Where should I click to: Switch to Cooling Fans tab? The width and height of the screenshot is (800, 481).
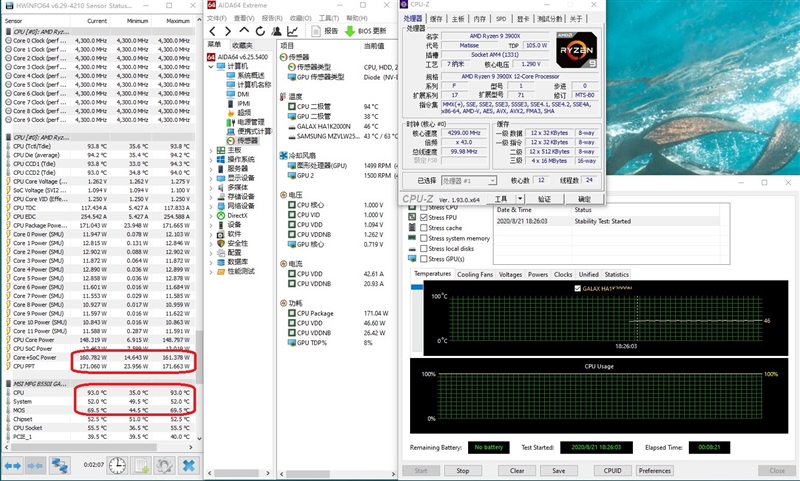tap(475, 274)
